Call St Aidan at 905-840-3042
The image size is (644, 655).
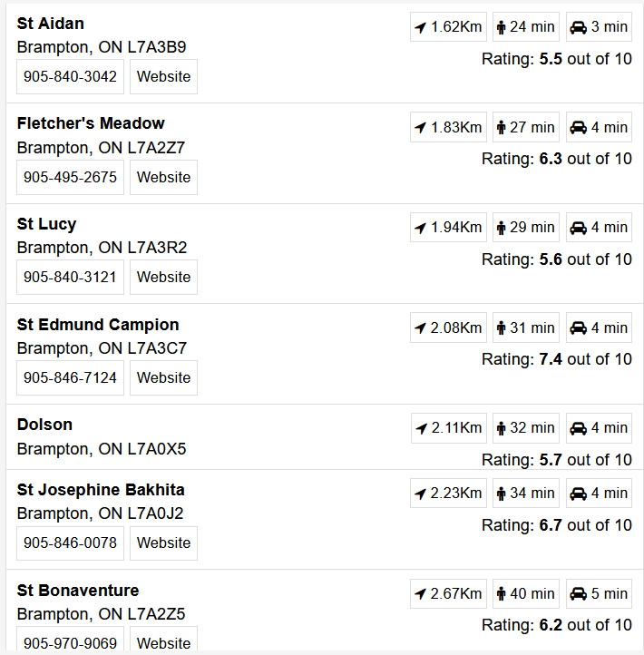tap(70, 76)
